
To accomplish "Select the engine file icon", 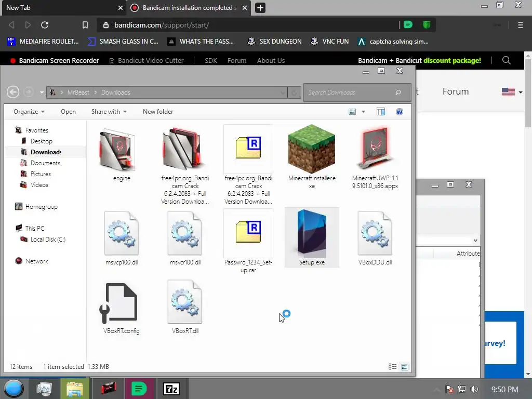I will tap(122, 150).
